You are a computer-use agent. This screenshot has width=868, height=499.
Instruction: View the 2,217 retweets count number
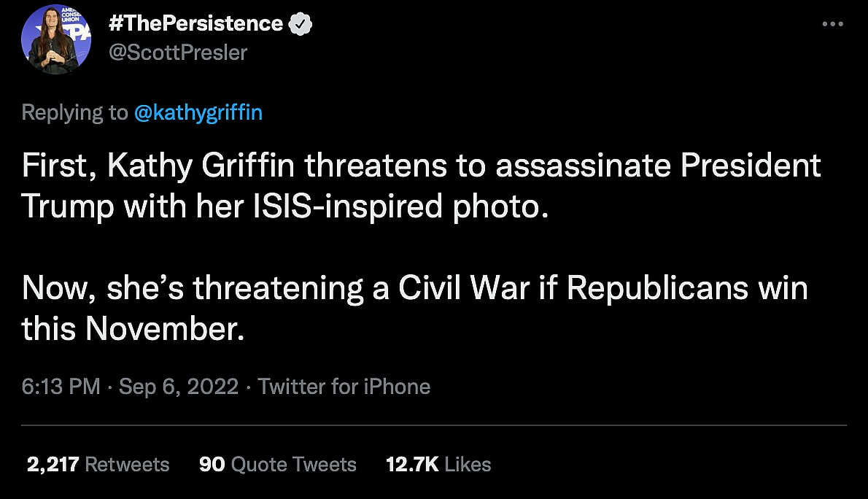pyautogui.click(x=52, y=465)
